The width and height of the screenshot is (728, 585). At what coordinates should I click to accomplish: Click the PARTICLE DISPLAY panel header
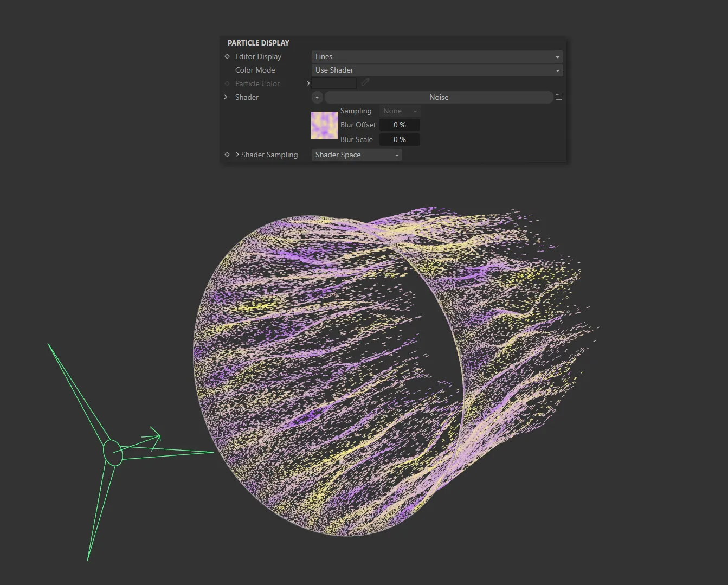click(x=258, y=42)
